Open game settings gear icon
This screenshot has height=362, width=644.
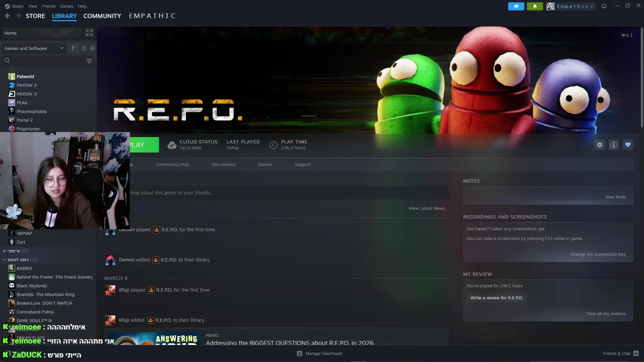[x=599, y=145]
